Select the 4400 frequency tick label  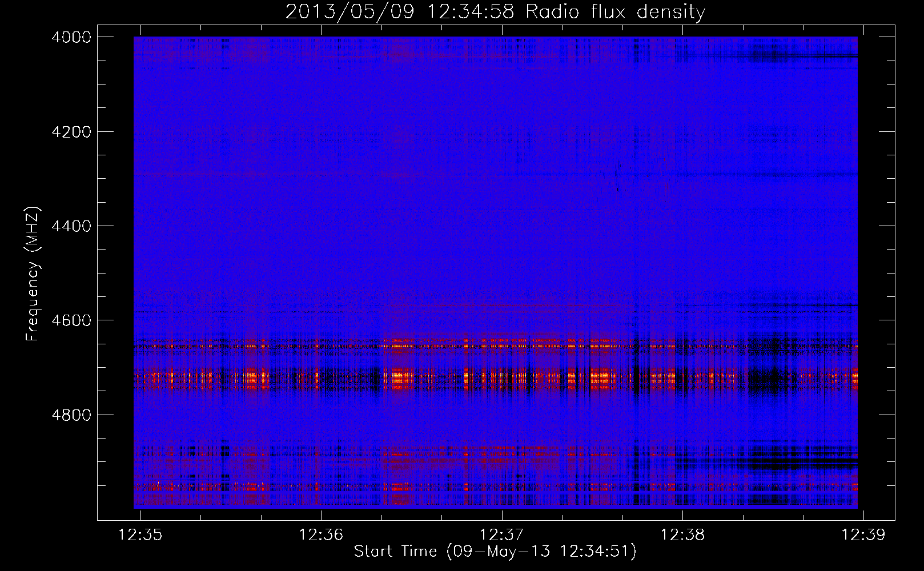tap(71, 226)
